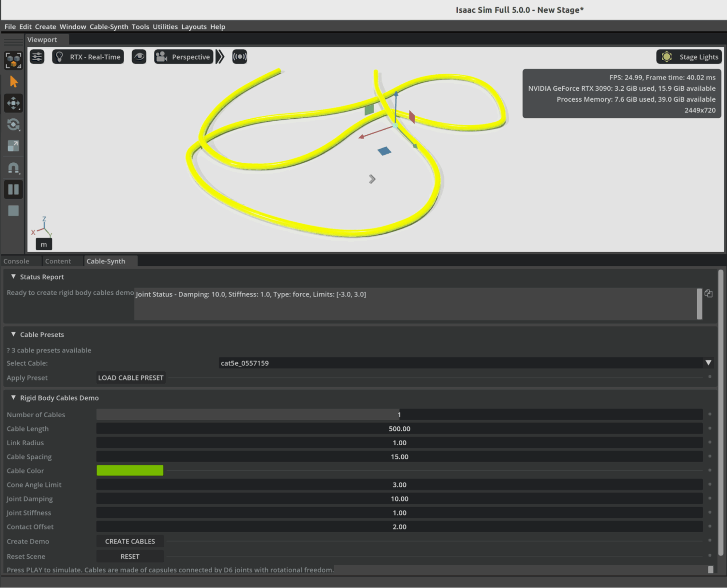Open the snap magnet settings

click(x=13, y=167)
